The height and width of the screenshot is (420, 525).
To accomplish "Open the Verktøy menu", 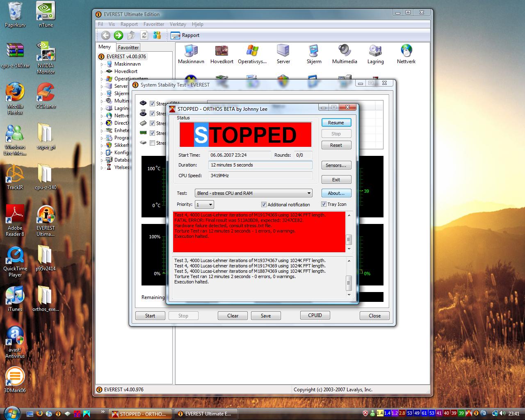I will pyautogui.click(x=178, y=24).
